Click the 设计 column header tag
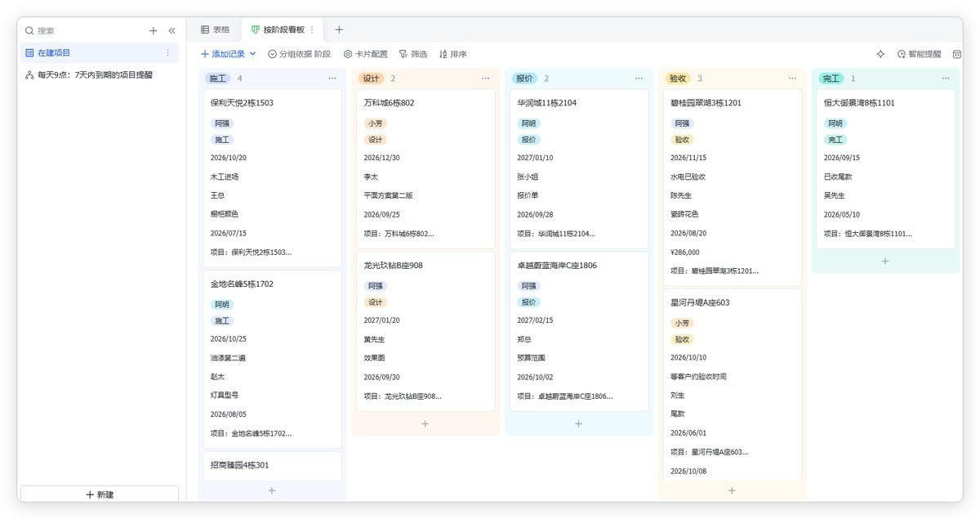Image resolution: width=980 pixels, height=519 pixels. 371,78
